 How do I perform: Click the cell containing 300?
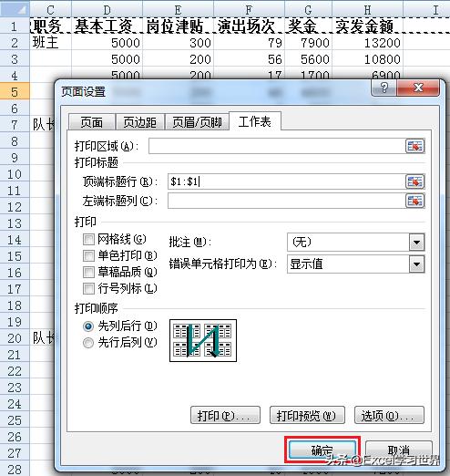point(178,43)
